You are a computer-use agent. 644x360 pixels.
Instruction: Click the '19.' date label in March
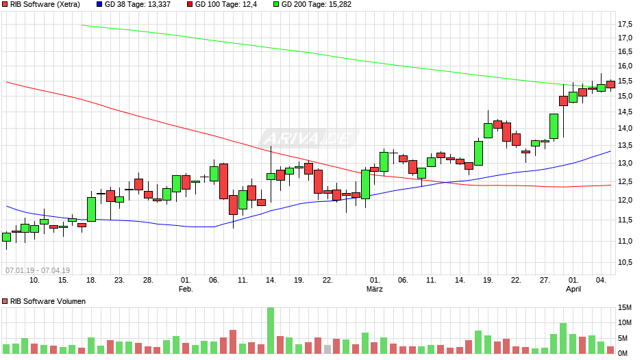click(488, 280)
